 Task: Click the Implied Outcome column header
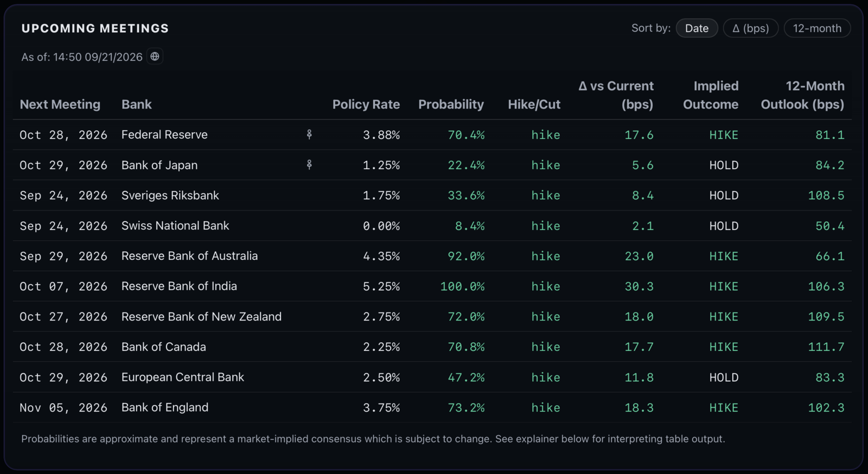click(x=711, y=95)
